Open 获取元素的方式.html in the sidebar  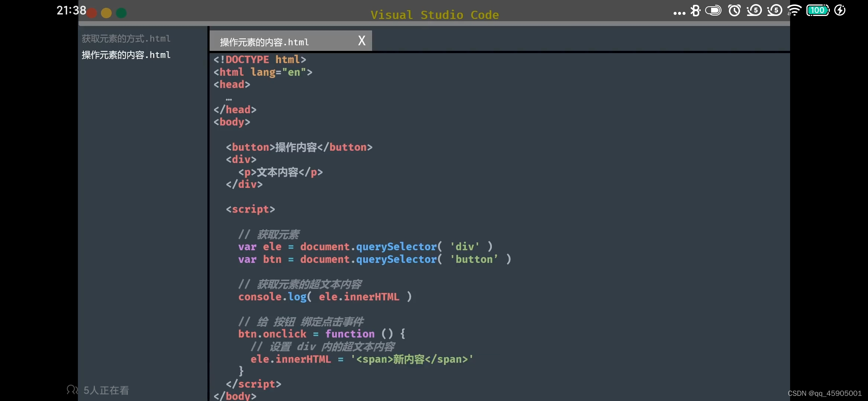point(126,39)
